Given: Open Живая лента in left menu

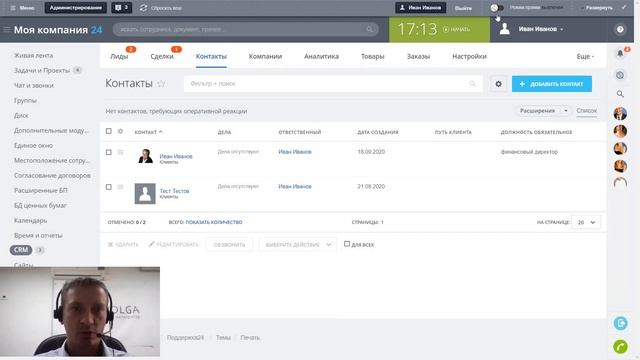Looking at the screenshot, I should pos(33,55).
